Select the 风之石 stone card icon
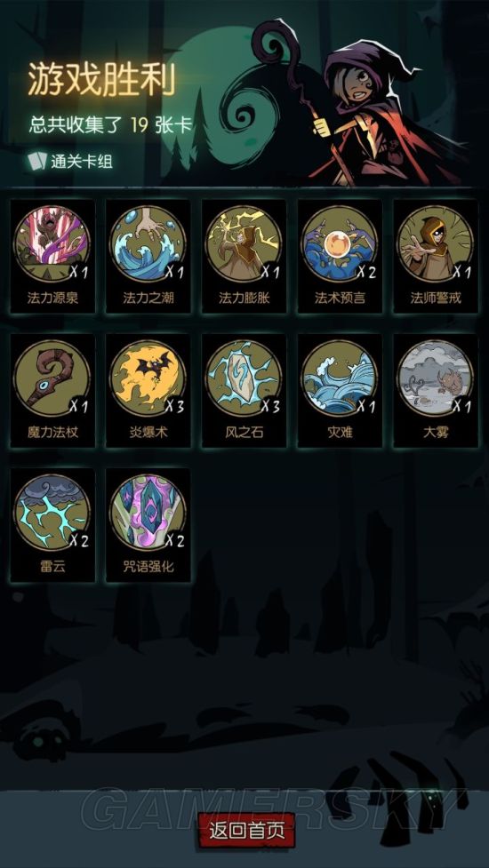This screenshot has width=489, height=868. (244, 378)
